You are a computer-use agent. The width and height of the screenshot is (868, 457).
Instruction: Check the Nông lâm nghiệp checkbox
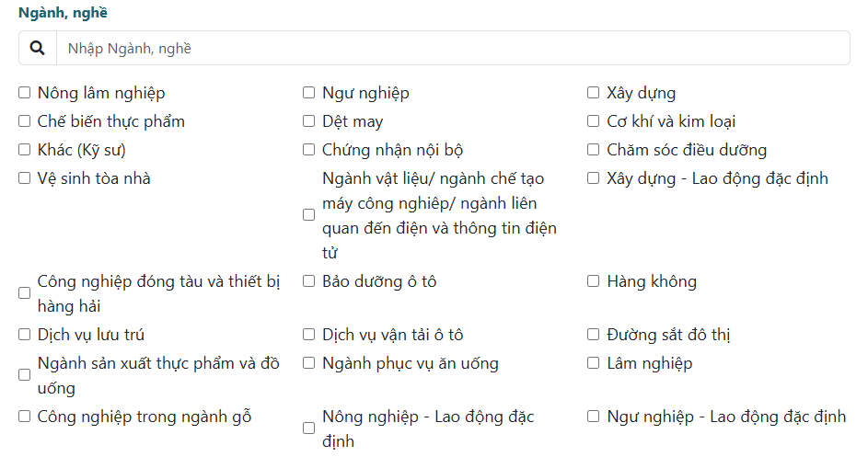24,92
